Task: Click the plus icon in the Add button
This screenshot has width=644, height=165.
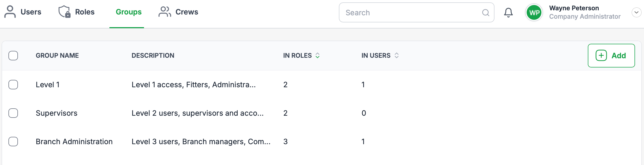Action: pyautogui.click(x=601, y=56)
